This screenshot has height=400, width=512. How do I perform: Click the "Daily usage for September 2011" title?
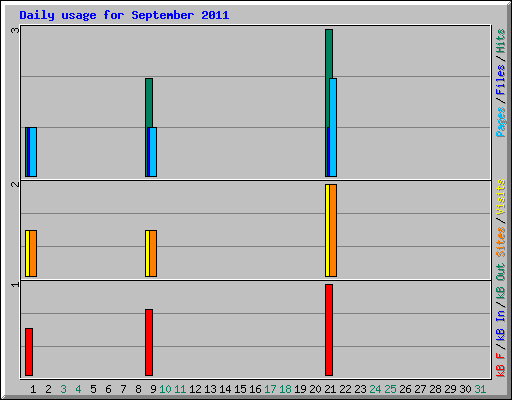pos(124,15)
